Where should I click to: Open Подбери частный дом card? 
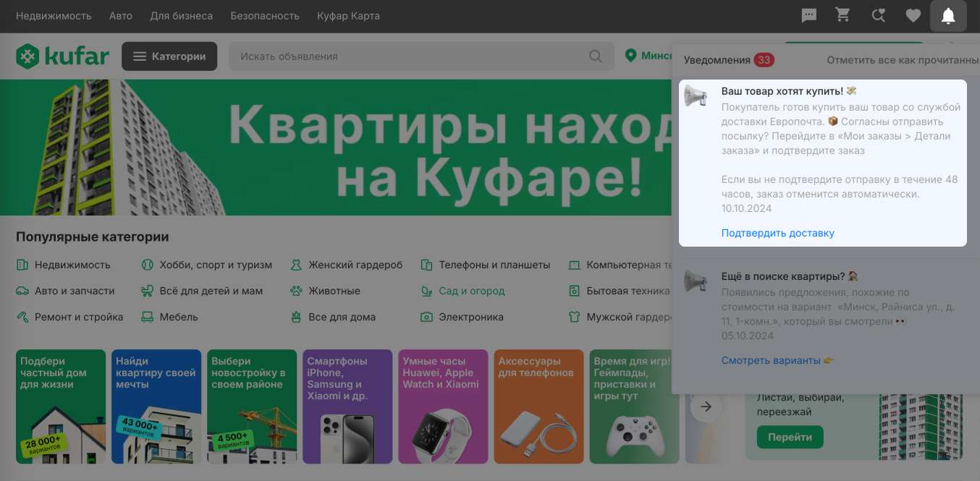[61, 406]
